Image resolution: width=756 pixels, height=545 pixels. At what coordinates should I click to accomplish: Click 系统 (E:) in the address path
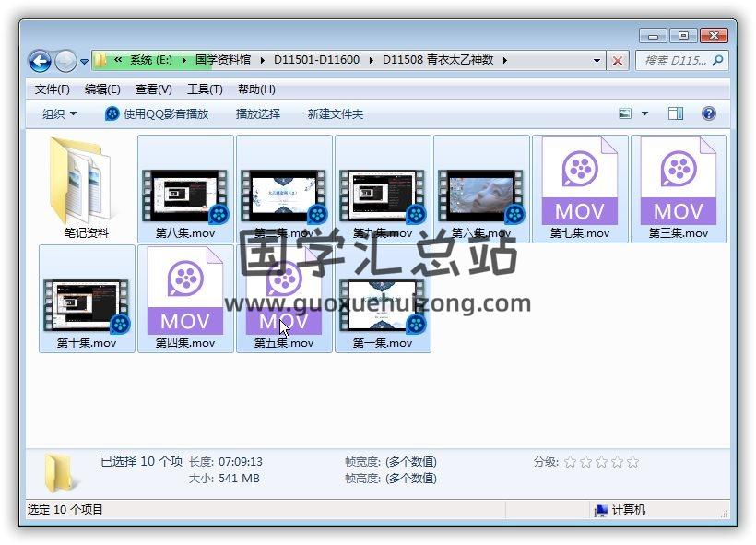(151, 60)
